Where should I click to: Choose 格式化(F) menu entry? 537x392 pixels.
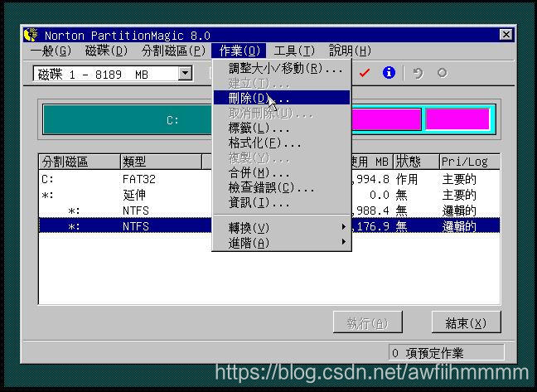pos(282,143)
